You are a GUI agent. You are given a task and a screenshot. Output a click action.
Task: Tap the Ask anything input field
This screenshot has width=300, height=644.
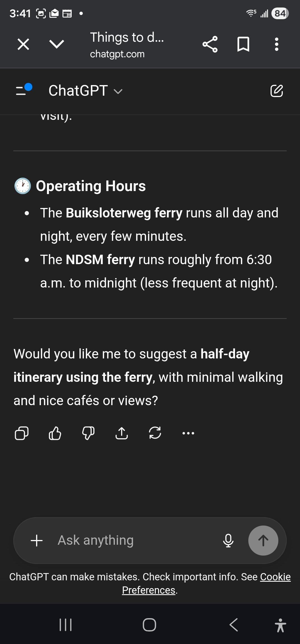133,541
